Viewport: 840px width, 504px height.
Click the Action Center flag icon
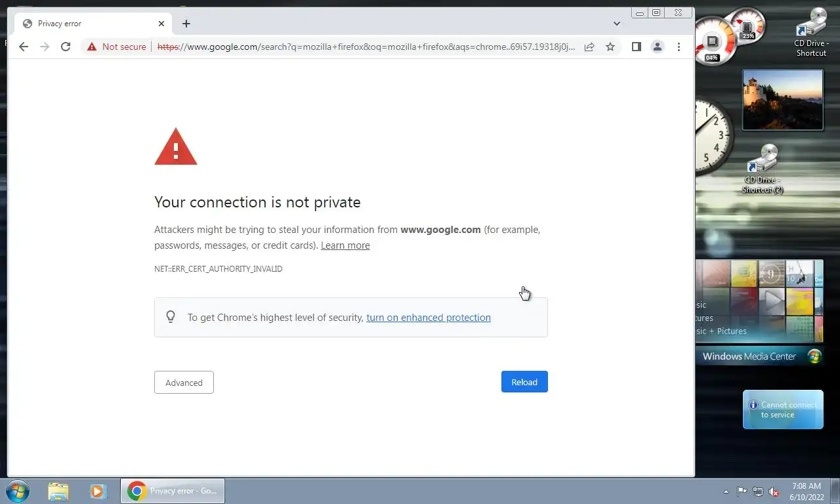(742, 492)
